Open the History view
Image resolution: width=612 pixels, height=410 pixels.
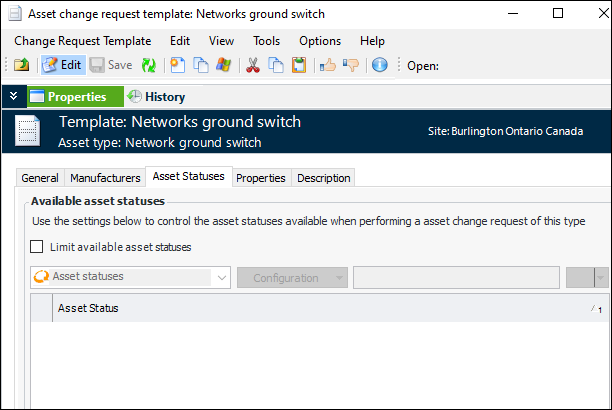[x=155, y=97]
